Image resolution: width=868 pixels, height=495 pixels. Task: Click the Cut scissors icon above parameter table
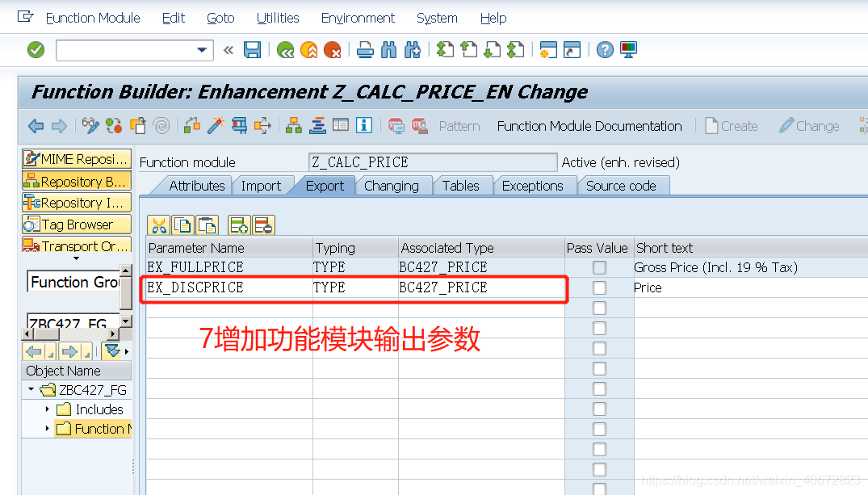[x=159, y=226]
